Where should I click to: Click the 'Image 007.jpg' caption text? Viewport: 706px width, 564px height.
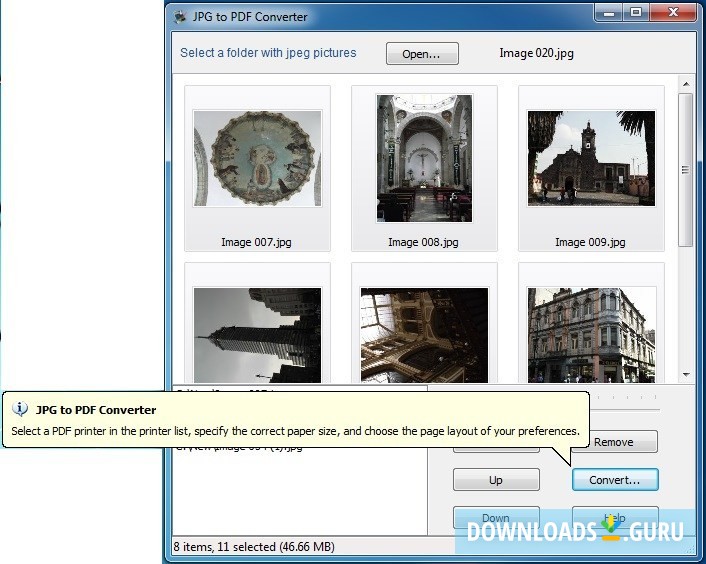tap(256, 242)
